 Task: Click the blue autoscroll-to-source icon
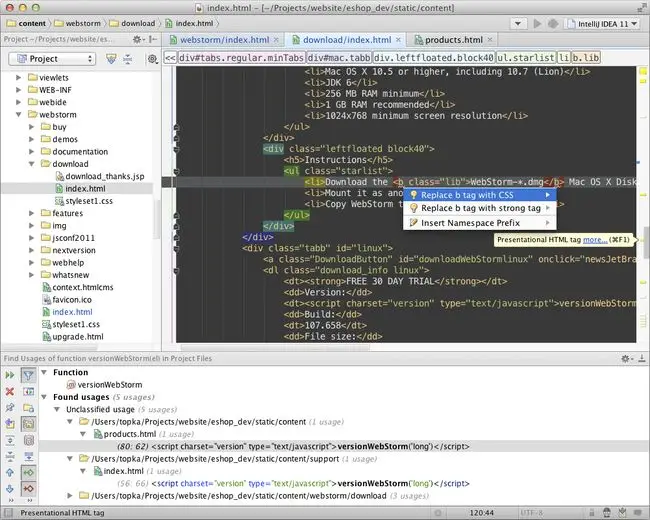(28, 457)
